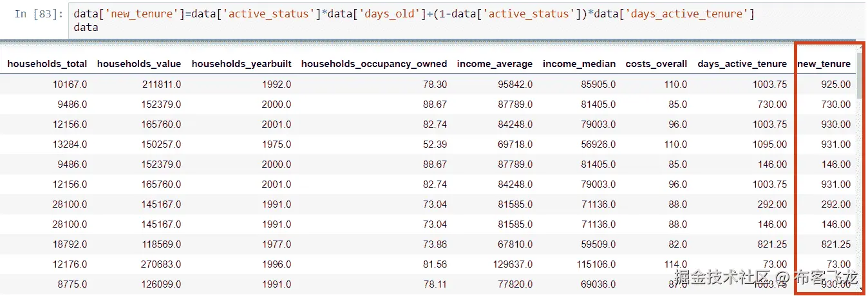
Task: Click the 115106.0 income median cell
Action: (594, 264)
